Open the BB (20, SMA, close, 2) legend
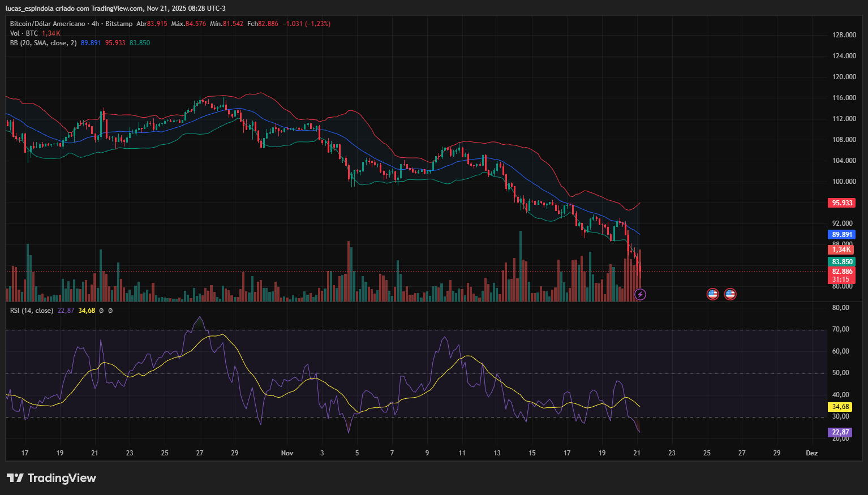 pyautogui.click(x=43, y=43)
